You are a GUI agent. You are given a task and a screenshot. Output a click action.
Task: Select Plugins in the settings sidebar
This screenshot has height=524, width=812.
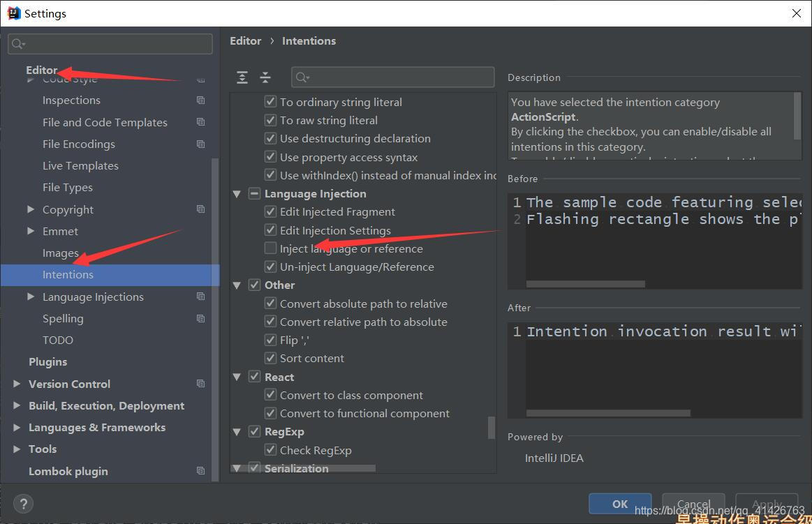tap(48, 361)
